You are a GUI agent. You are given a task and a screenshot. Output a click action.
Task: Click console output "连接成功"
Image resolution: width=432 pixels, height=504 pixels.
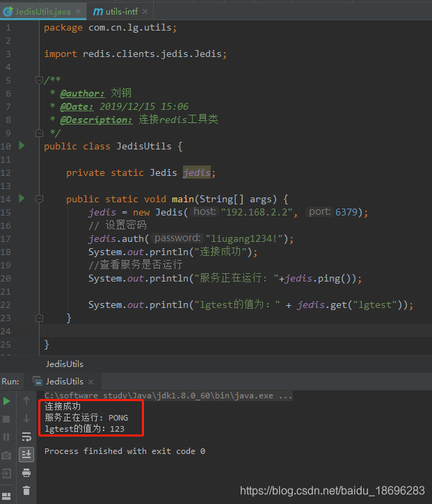[63, 406]
